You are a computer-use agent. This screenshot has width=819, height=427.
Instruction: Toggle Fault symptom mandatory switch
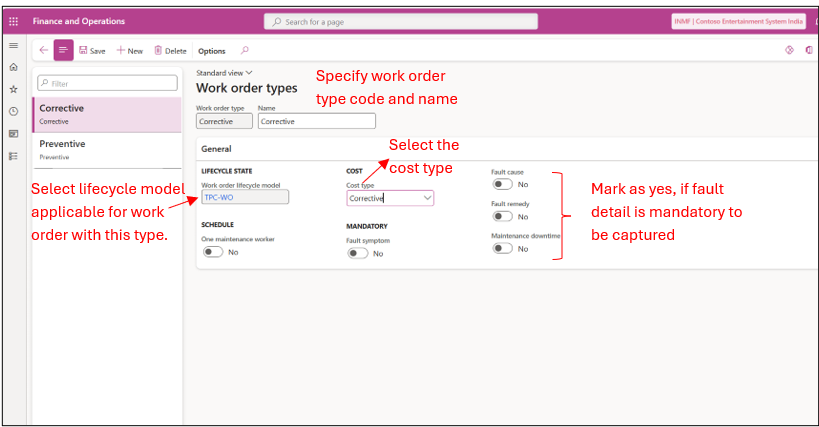pos(358,254)
